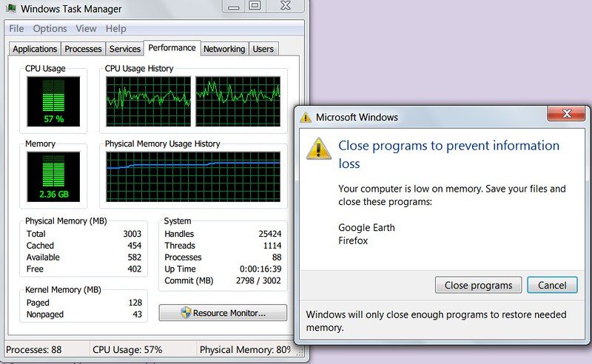Select the Google Earth entry in dialog
592x364 pixels.
366,228
